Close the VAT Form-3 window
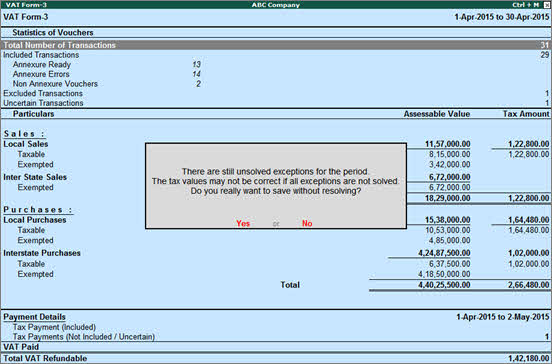 pos(547,5)
